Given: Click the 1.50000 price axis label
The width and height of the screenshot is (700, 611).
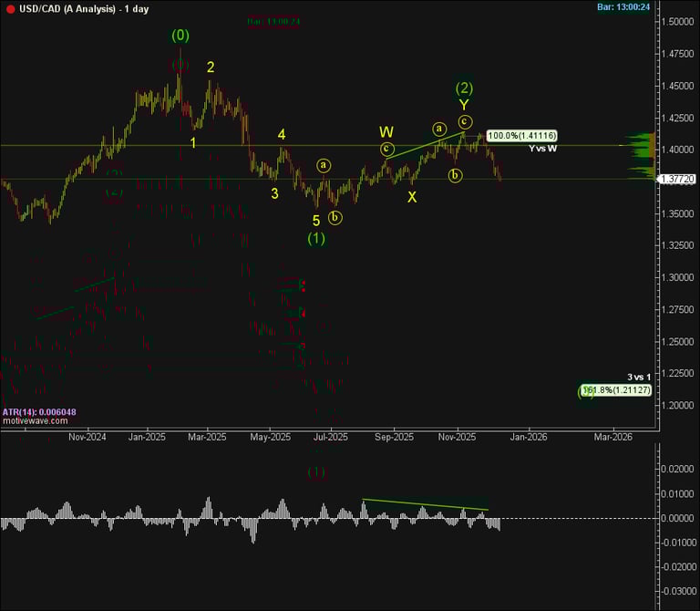Looking at the screenshot, I should (678, 22).
